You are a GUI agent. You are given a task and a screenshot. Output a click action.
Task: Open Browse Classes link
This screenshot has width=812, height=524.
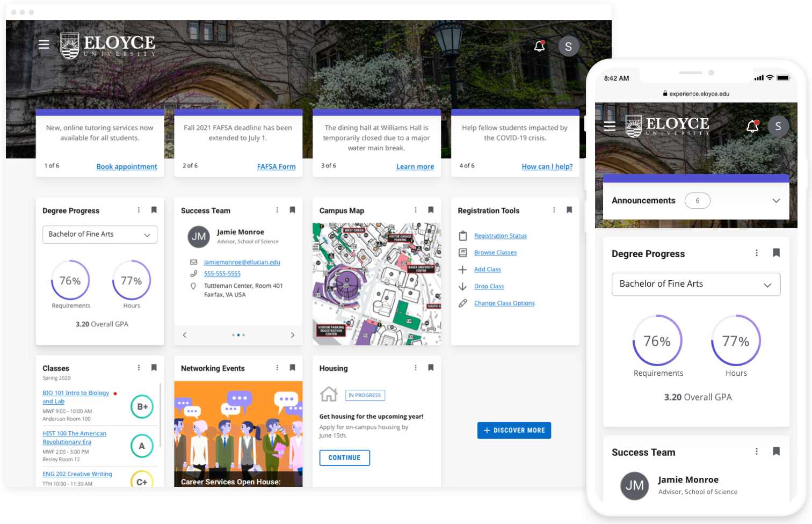point(496,253)
